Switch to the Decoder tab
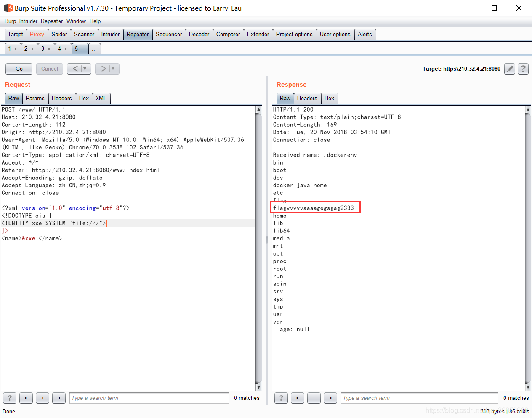Viewport: 532px width, 418px height. [199, 35]
